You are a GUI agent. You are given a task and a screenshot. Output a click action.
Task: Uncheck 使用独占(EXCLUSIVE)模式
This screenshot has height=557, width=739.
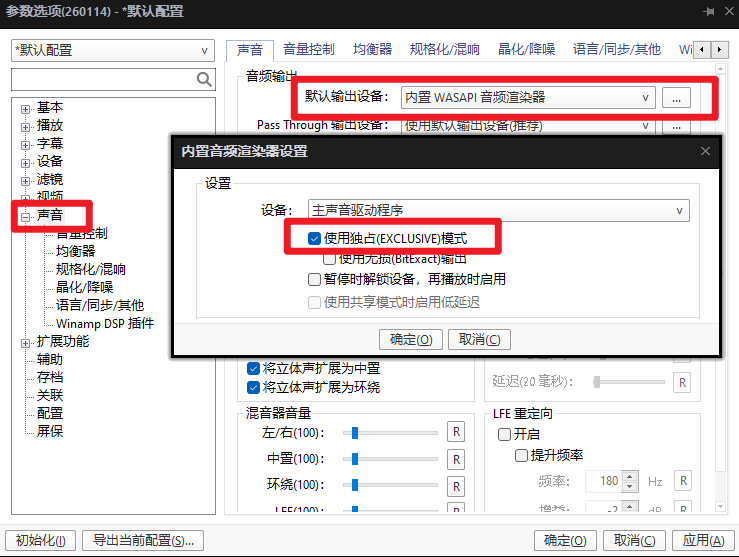[314, 238]
